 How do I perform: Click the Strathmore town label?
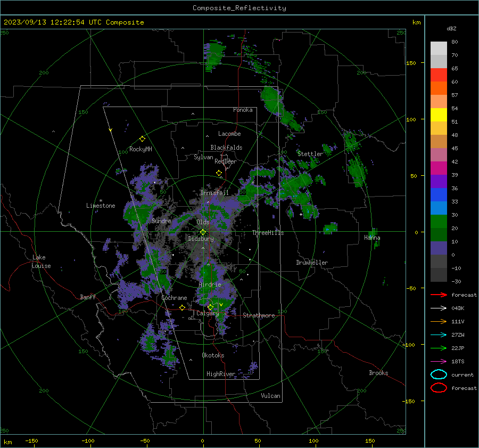pyautogui.click(x=259, y=315)
